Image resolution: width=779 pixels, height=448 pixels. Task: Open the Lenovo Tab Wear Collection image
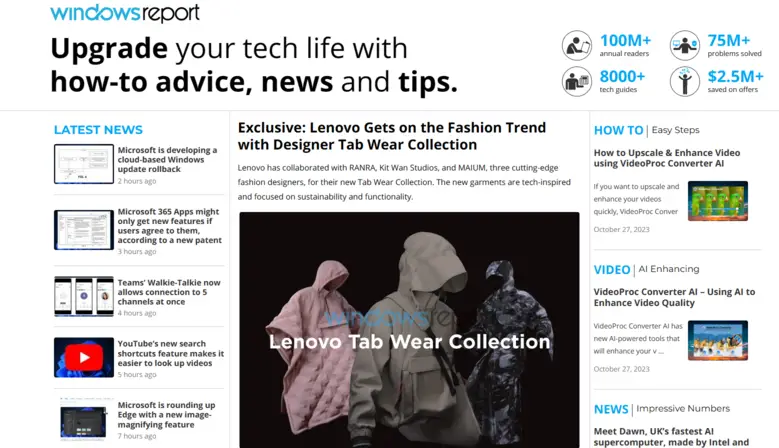tap(409, 330)
